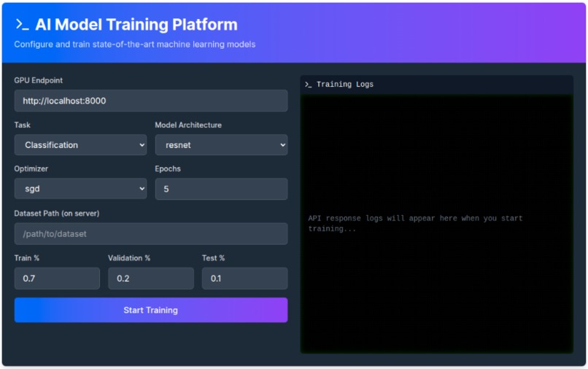Viewport: 588px width, 369px height.
Task: Click the Optimizer label
Action: 31,168
